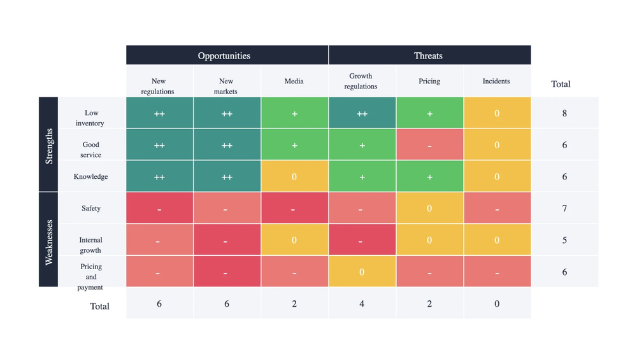Click the Media column total value
This screenshot has height=364, width=637.
[x=294, y=304]
